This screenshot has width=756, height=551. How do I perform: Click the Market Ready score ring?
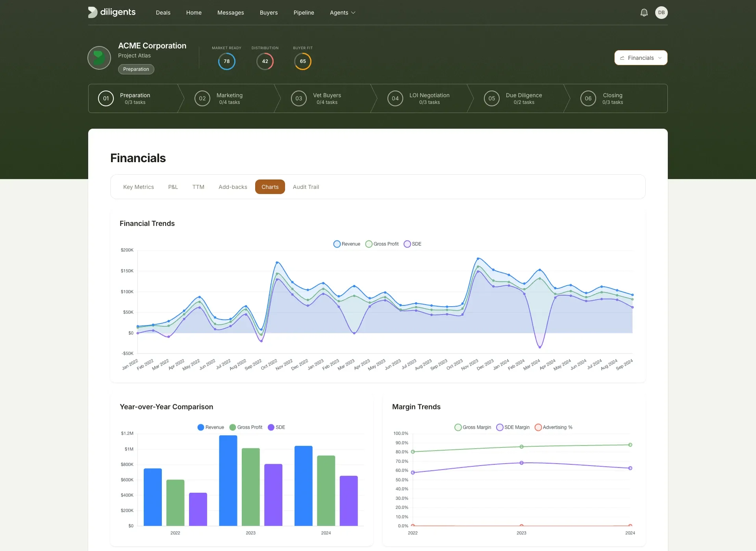(226, 61)
